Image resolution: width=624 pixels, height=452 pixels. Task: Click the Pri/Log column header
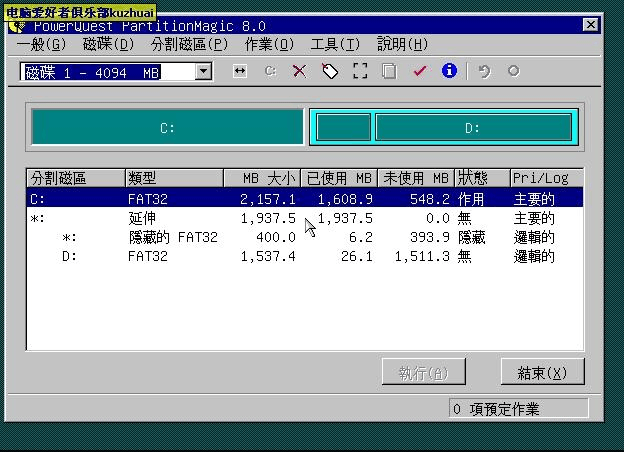(547, 178)
